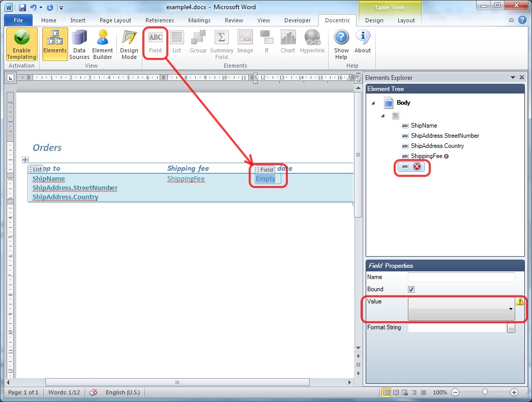Screen dimensions: 532x402
Task: Click the Empty field placeholder in table
Action: pos(265,178)
